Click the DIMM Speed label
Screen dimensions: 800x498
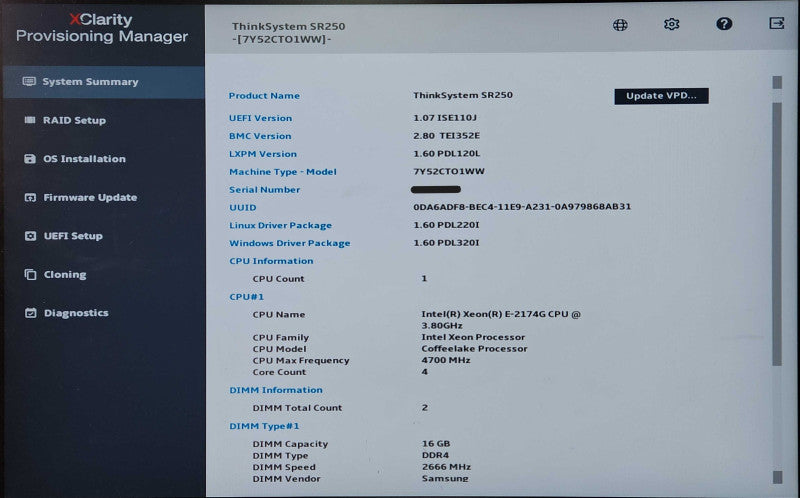[284, 467]
